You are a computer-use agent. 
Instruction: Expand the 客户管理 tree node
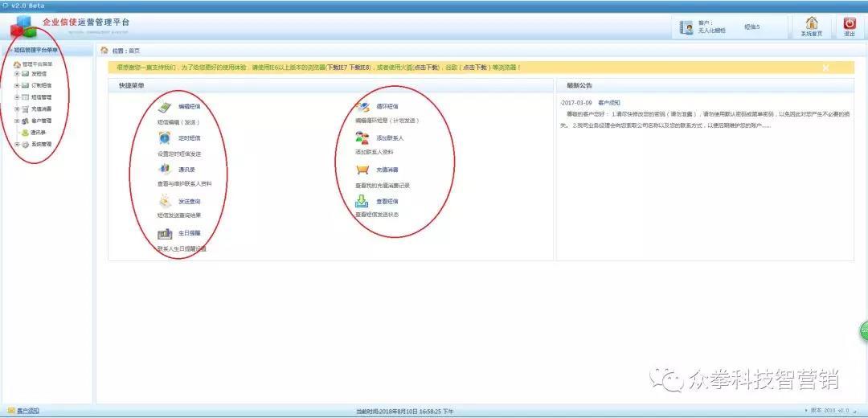click(x=17, y=121)
